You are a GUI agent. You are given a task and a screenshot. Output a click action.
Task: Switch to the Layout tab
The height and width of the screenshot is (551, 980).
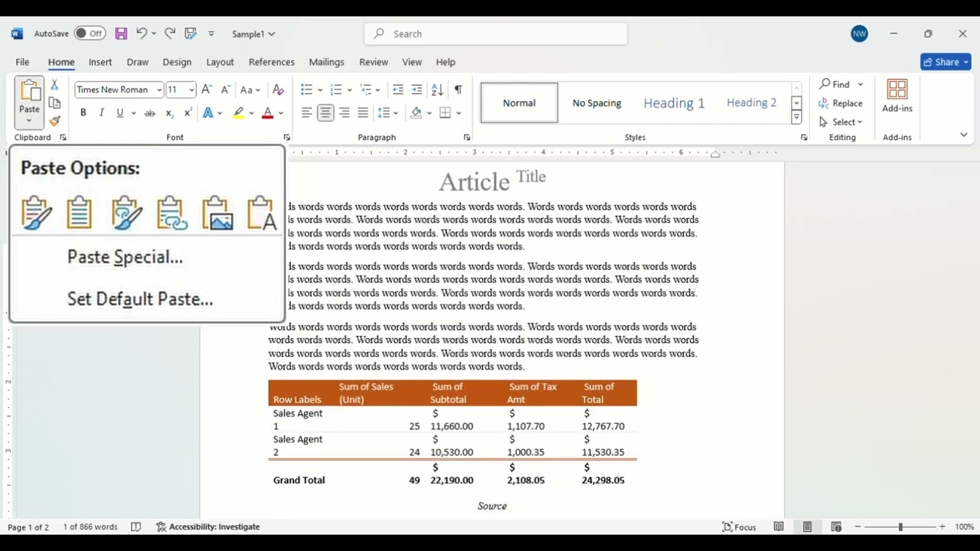[x=220, y=62]
